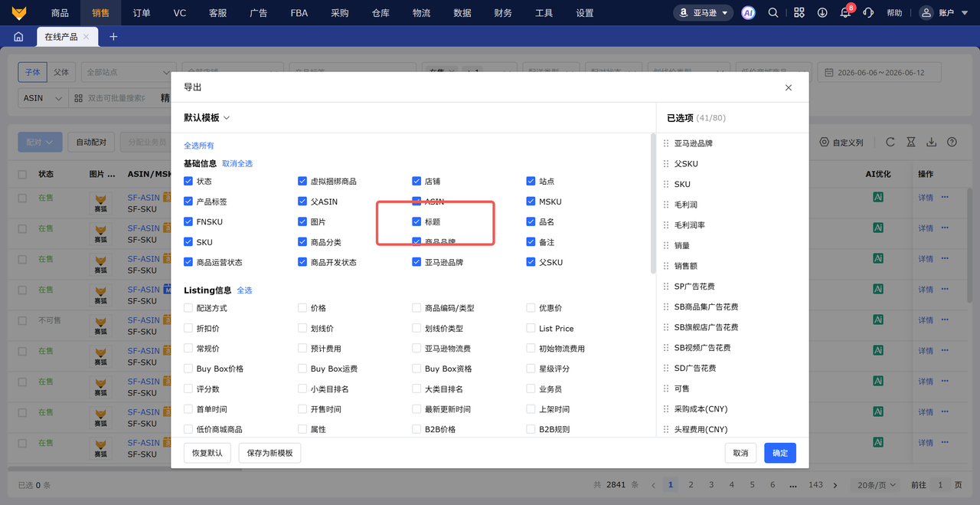
Task: Open the 商品 menu
Action: pyautogui.click(x=60, y=13)
